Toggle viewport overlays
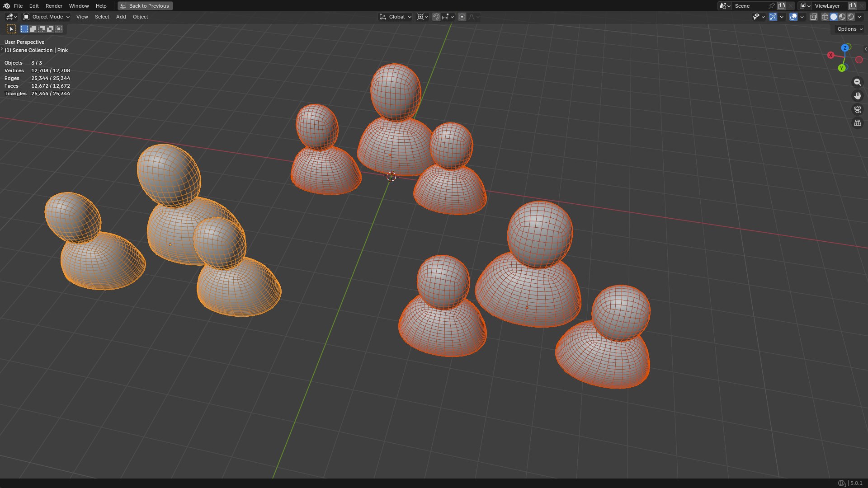Viewport: 868px width, 488px height. point(793,17)
